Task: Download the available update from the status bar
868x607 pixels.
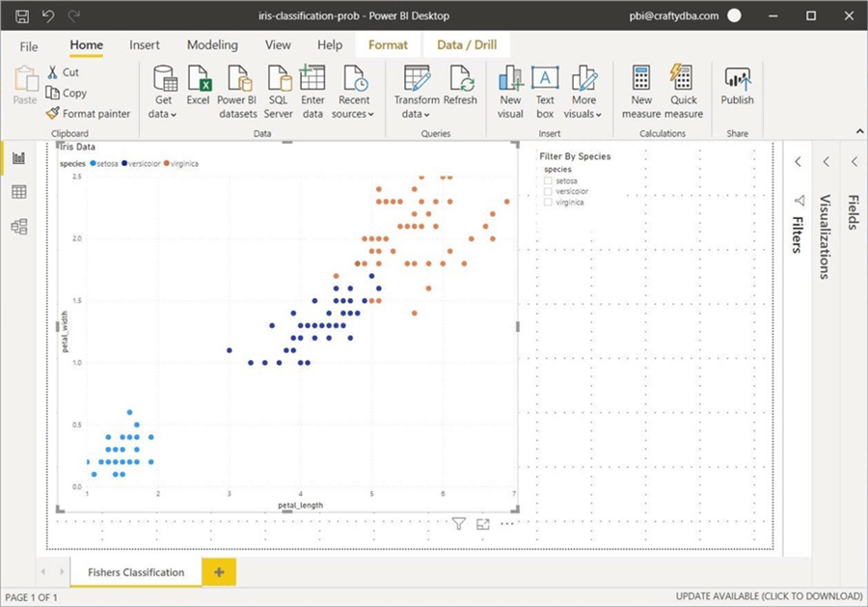Action: 767,595
